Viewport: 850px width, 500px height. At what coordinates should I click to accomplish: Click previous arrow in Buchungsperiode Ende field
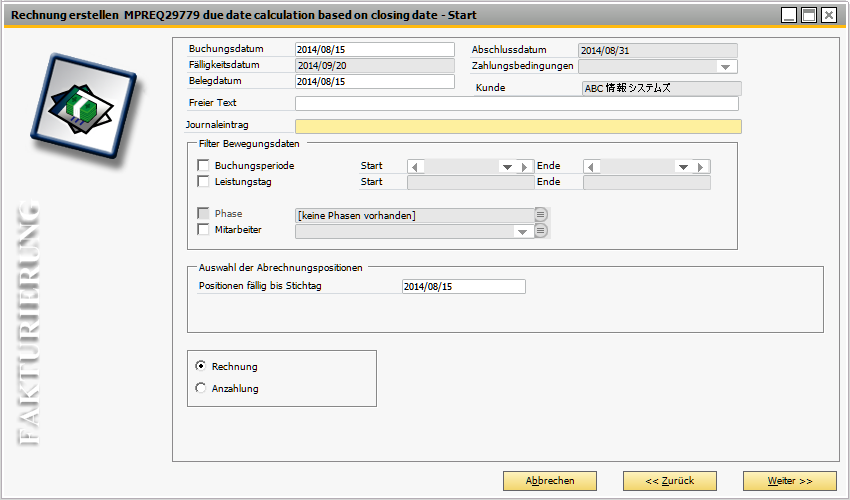point(591,167)
